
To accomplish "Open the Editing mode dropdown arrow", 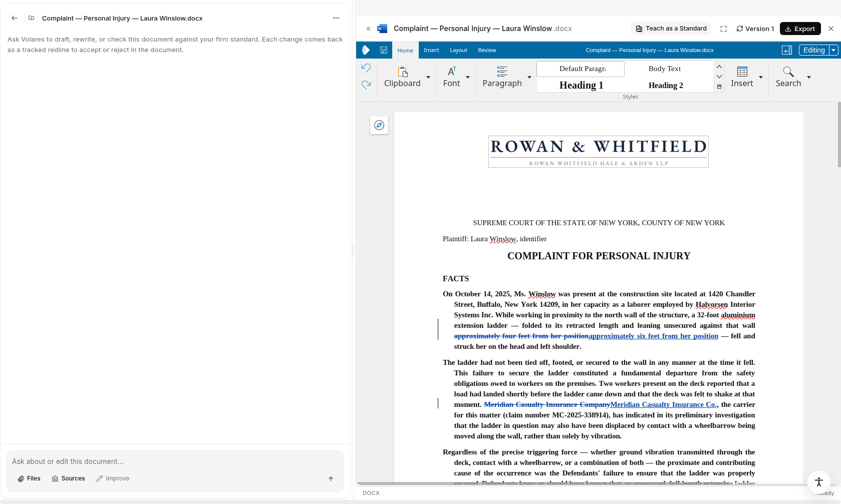I will pyautogui.click(x=833, y=50).
